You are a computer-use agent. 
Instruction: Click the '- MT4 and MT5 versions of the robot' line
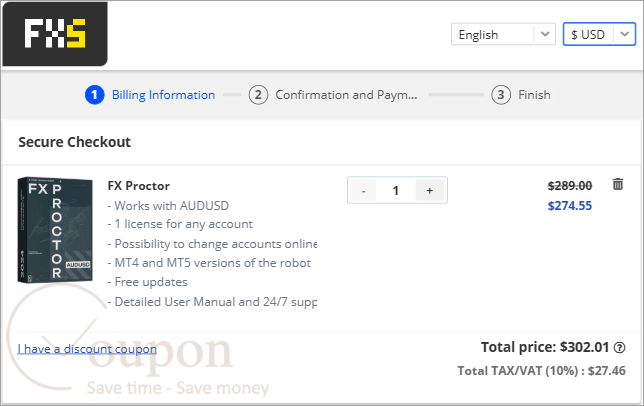[x=209, y=263]
